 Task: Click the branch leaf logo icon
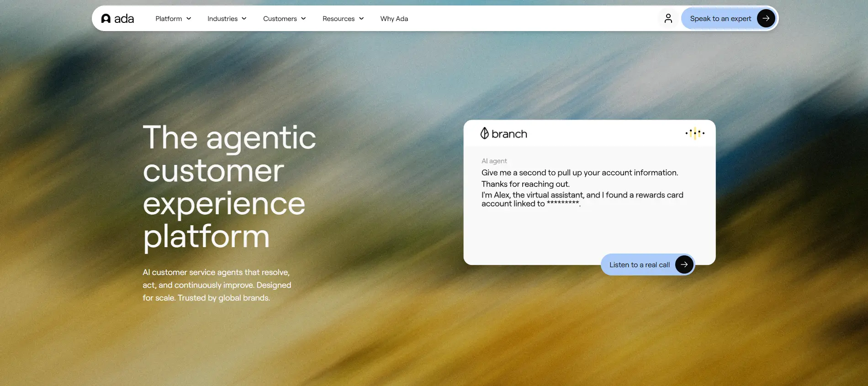pyautogui.click(x=485, y=133)
